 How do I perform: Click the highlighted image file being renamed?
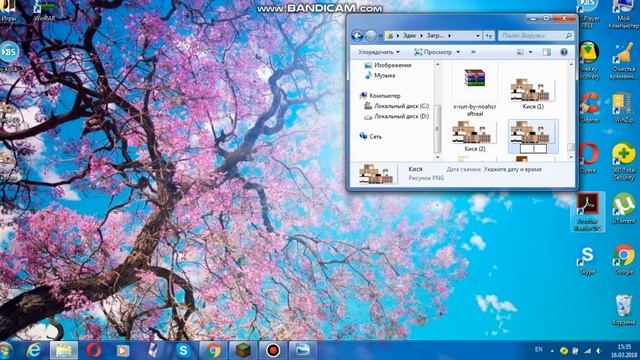point(533,136)
